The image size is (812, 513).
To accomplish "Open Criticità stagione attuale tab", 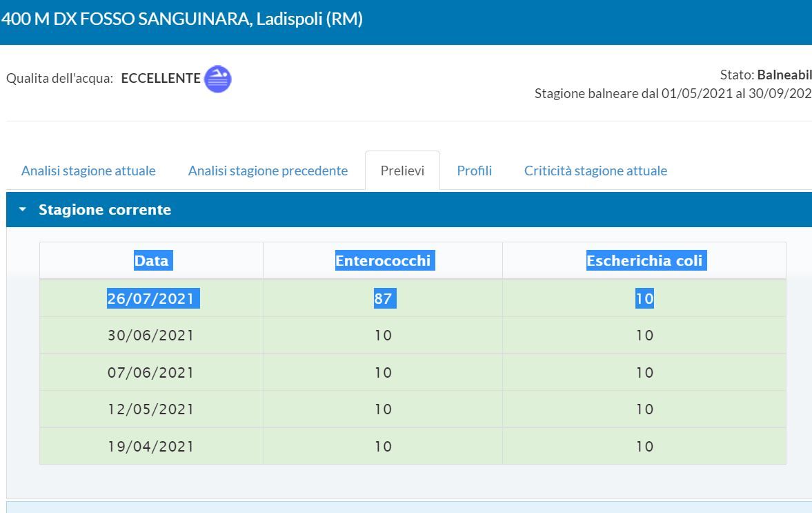I will point(595,171).
